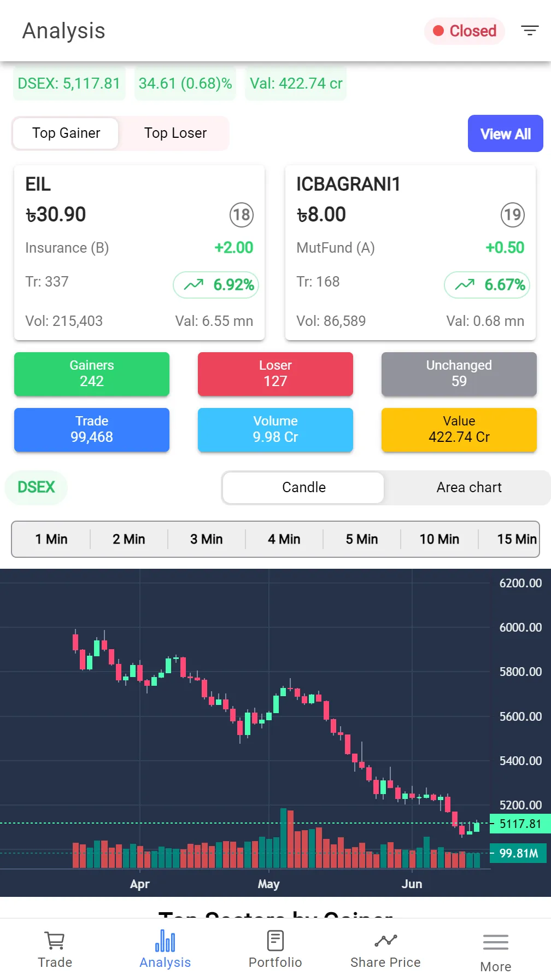The height and width of the screenshot is (980, 551).
Task: Open the Portfolio document icon
Action: click(x=275, y=941)
